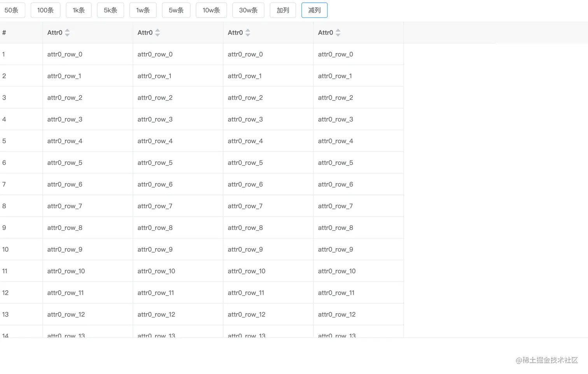This screenshot has height=374, width=588.
Task: Click attr0_row_7 in the first Attr0 column
Action: click(x=65, y=206)
